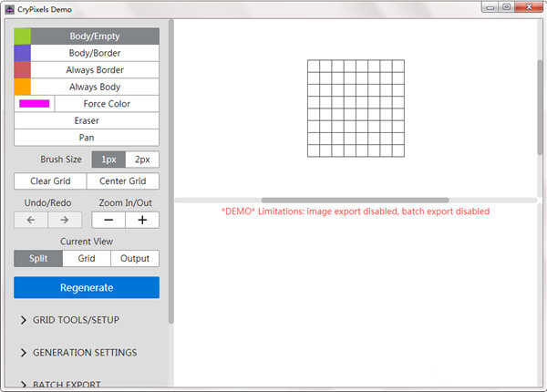Click the Current View label
Screen dimensions: 547x392
[87, 242]
